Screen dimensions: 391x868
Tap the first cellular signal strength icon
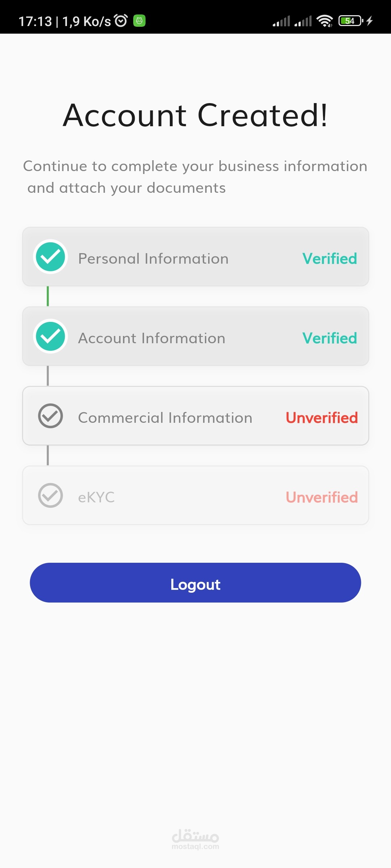(x=281, y=21)
